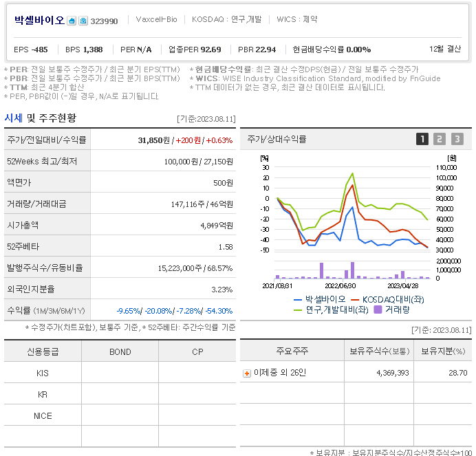Open the homepage icon beside 박셀바이오
The height and width of the screenshot is (456, 476).
[x=72, y=21]
